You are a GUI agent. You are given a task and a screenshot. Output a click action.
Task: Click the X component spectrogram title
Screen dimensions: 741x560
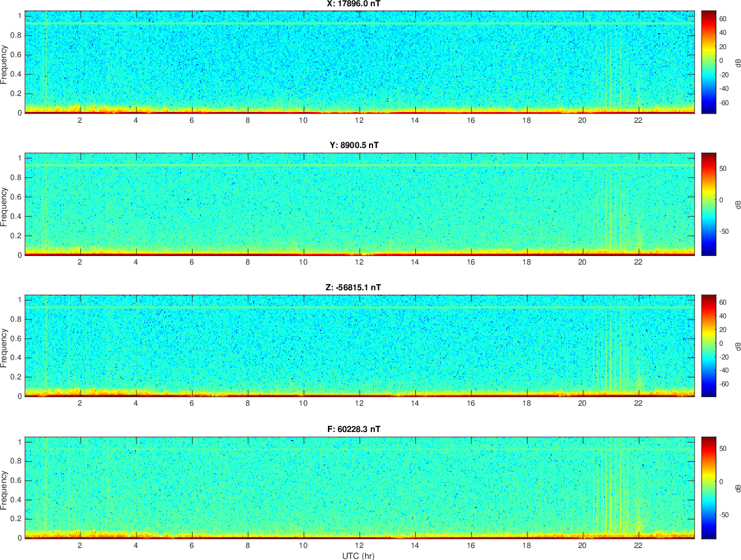tap(354, 4)
